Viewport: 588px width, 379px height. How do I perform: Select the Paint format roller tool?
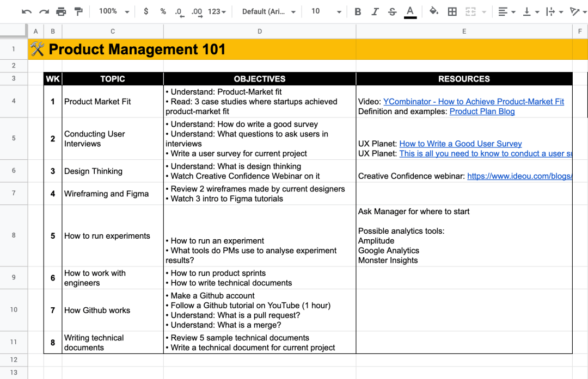tap(78, 11)
